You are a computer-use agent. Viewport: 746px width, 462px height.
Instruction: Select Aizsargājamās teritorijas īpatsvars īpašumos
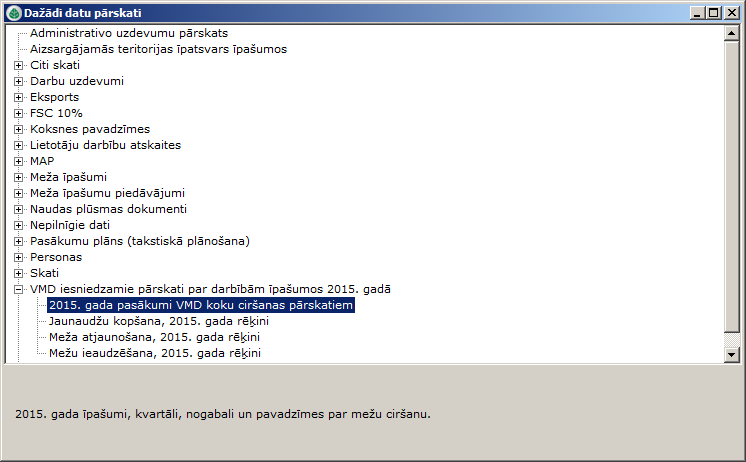pyautogui.click(x=158, y=49)
